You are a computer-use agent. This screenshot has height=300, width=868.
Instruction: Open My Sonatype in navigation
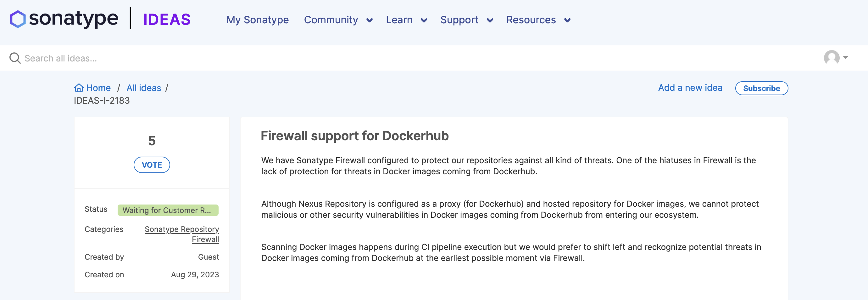point(258,20)
